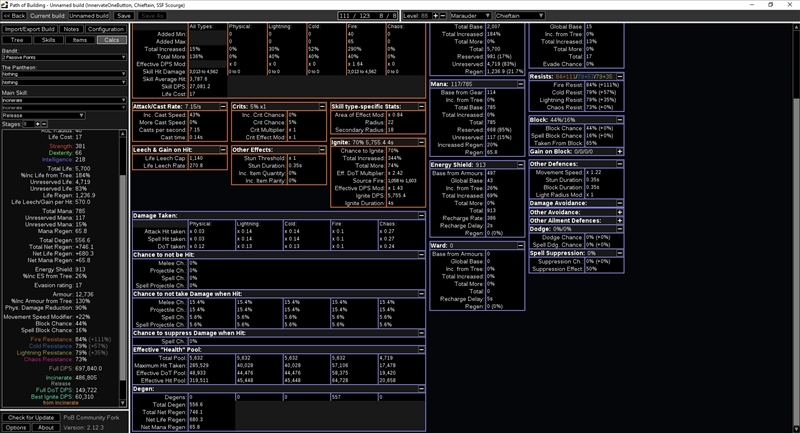The image size is (800, 433).
Task: Switch to the Tree tab
Action: pyautogui.click(x=17, y=40)
